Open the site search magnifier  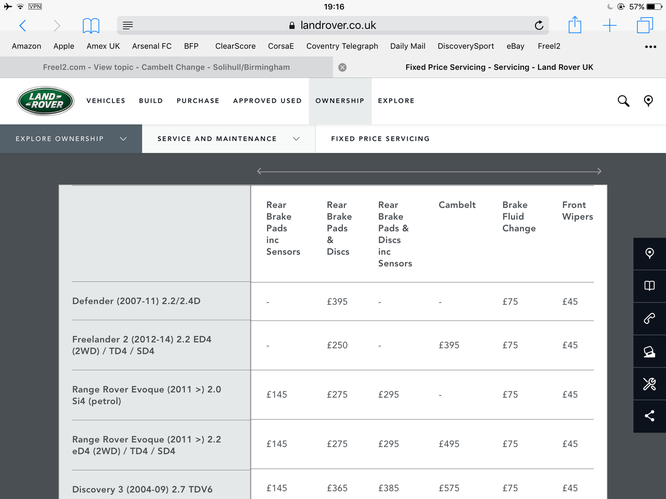(x=623, y=101)
